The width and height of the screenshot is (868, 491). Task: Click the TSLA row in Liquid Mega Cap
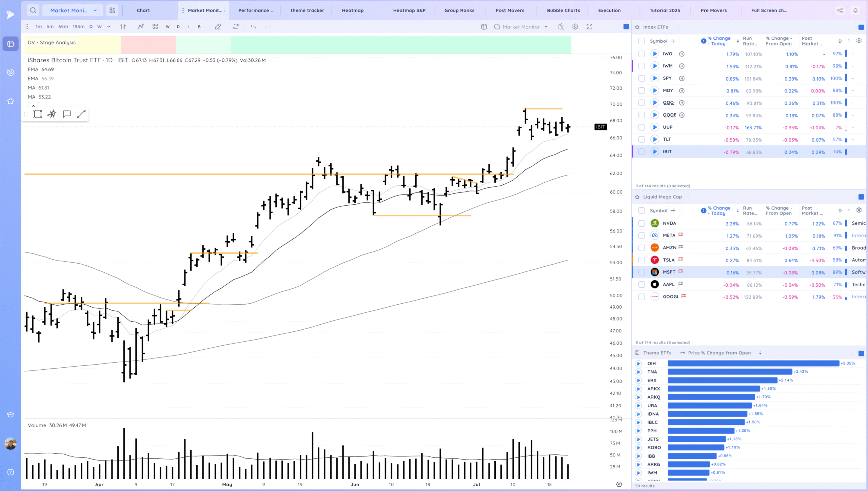click(669, 260)
